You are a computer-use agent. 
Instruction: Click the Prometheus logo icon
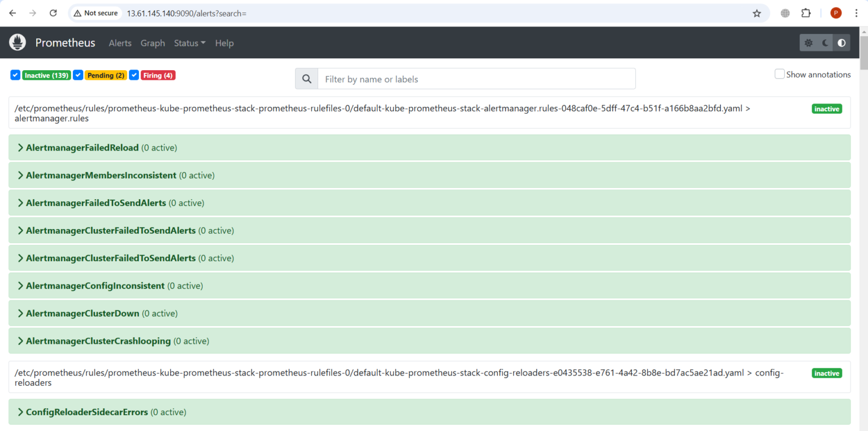pos(17,42)
